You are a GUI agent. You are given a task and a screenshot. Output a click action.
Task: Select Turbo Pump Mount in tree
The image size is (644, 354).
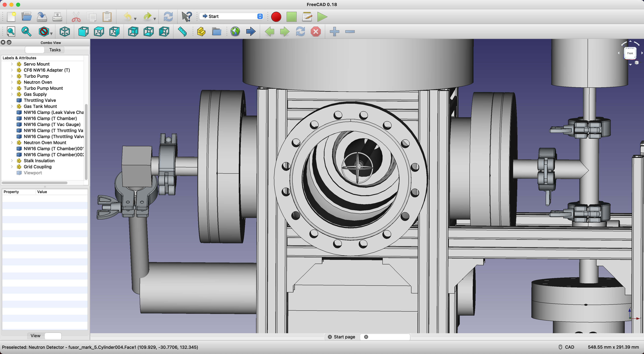click(43, 88)
